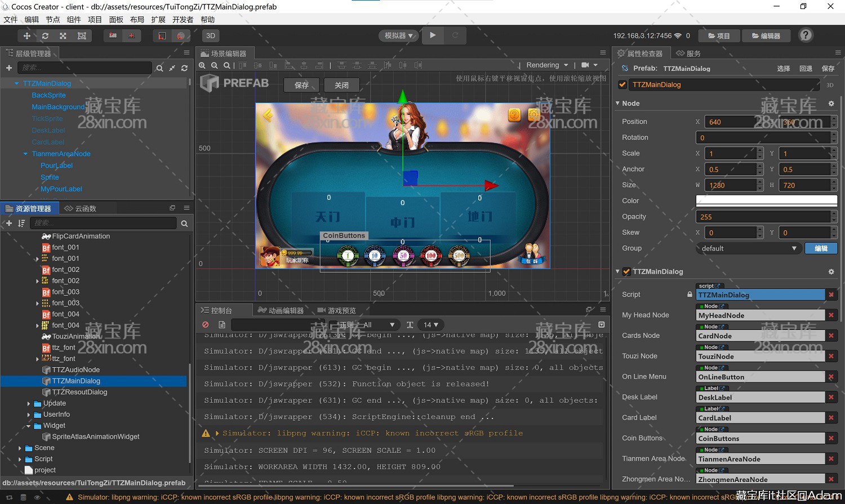Expand the Update folder in assets
Viewport: 845px width, 504px height.
coord(29,403)
